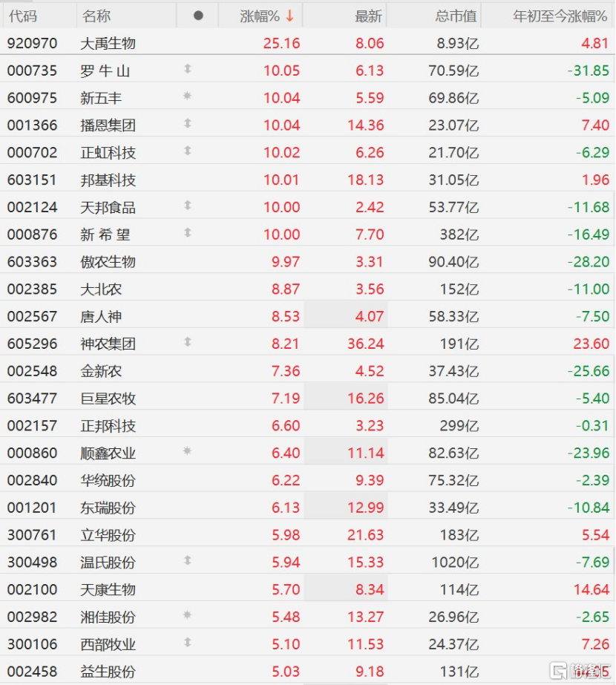Viewport: 616px width, 685px height.
Task: Select stock name 新希望
Action: click(x=105, y=235)
